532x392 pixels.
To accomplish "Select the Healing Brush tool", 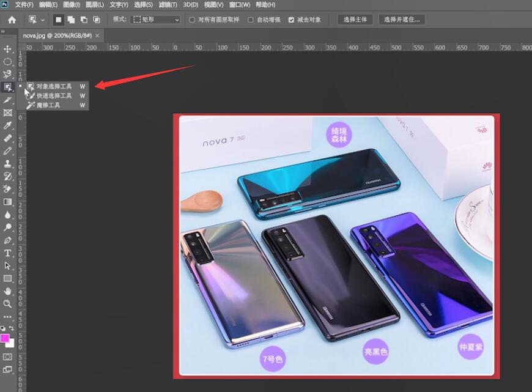I will click(x=7, y=138).
